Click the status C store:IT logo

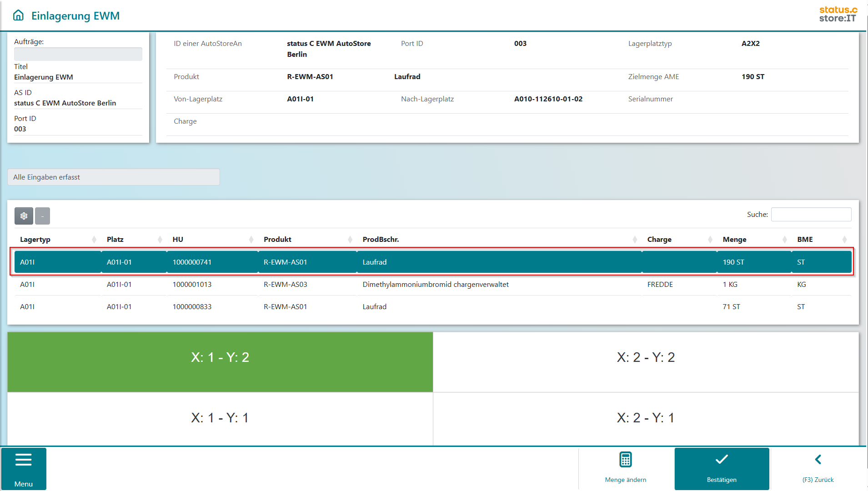(x=838, y=14)
